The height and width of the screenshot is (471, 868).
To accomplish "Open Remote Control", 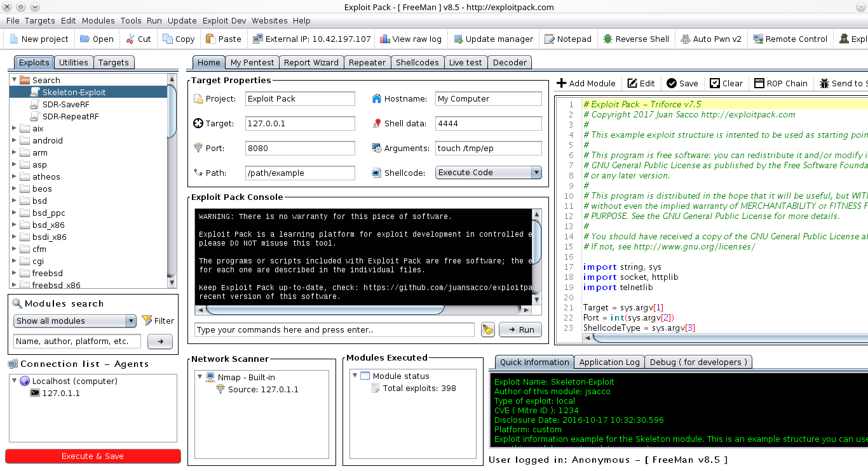I will click(790, 39).
